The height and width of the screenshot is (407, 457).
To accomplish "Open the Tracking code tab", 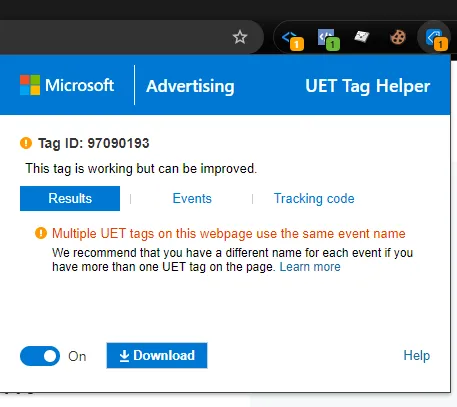I will (x=314, y=198).
